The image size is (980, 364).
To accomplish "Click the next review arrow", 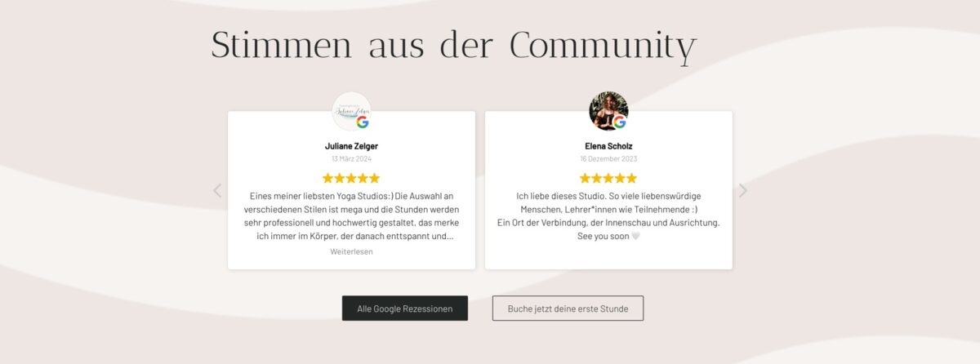I will pyautogui.click(x=742, y=191).
